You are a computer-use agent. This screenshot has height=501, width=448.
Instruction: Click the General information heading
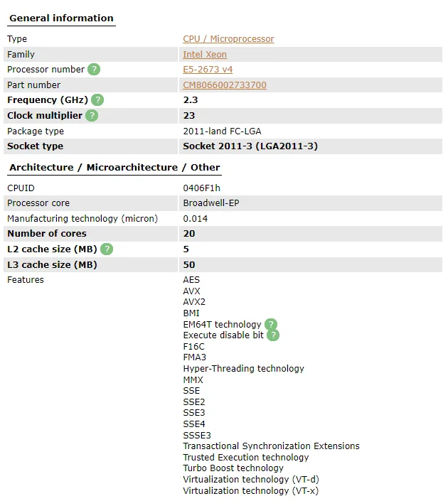click(61, 18)
